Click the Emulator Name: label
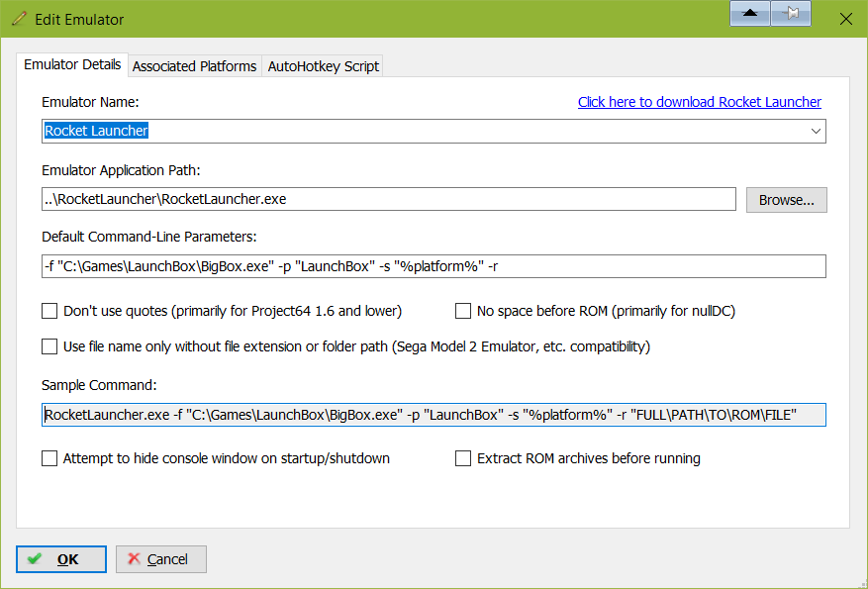Screen dimensions: 868x589 90,102
